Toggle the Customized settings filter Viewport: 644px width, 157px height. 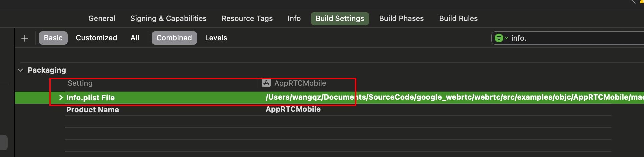pos(96,38)
